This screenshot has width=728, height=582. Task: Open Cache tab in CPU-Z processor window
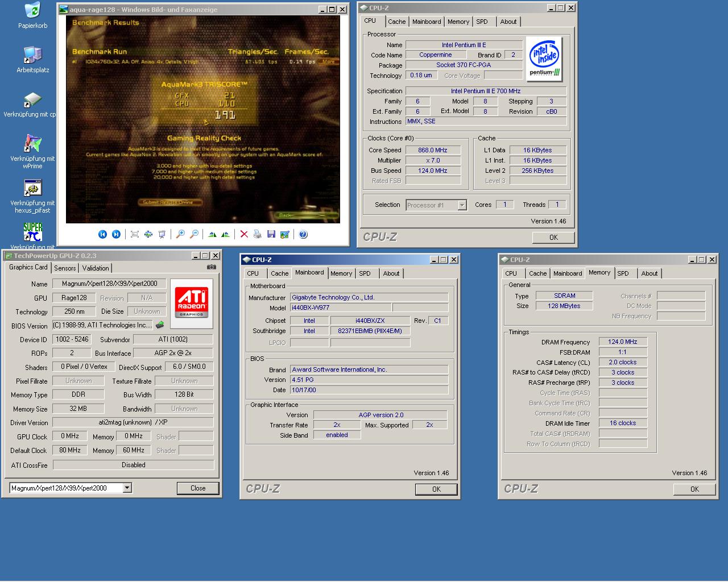pos(397,22)
